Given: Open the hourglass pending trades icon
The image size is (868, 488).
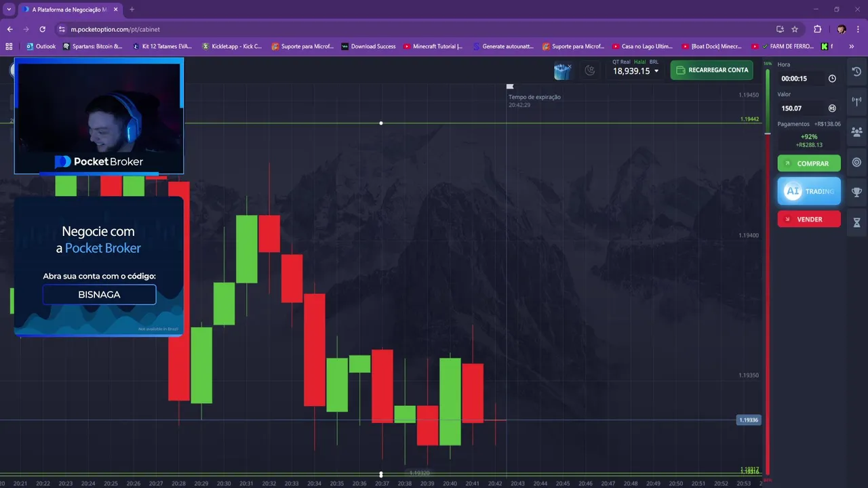Looking at the screenshot, I should (856, 222).
